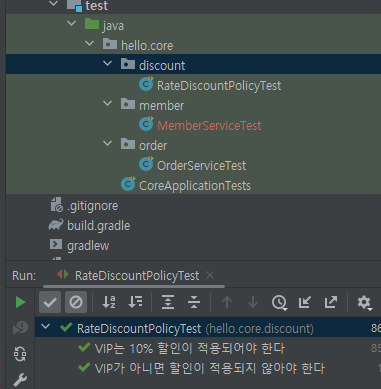Image resolution: width=381 pixels, height=389 pixels.
Task: Toggle Show Passed tests checkmark button
Action: click(50, 302)
